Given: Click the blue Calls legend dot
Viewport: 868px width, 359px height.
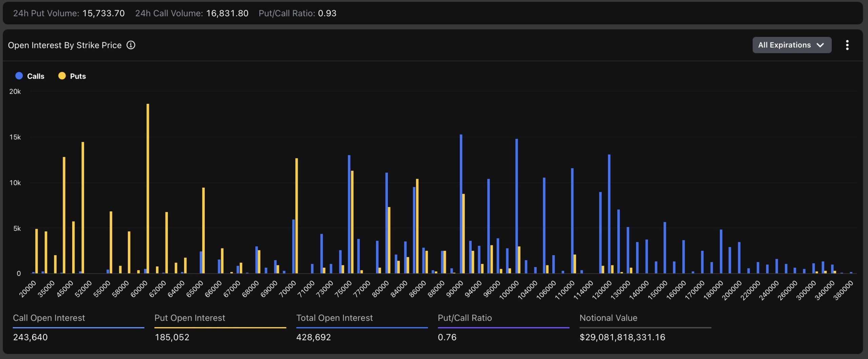Looking at the screenshot, I should coord(19,76).
